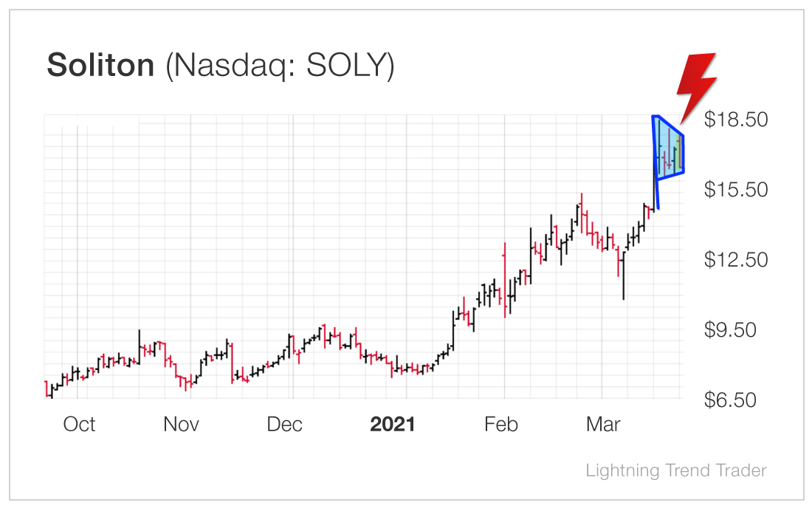Select the $12.50 price axis label
Screen dimensions: 812x511
[736, 260]
